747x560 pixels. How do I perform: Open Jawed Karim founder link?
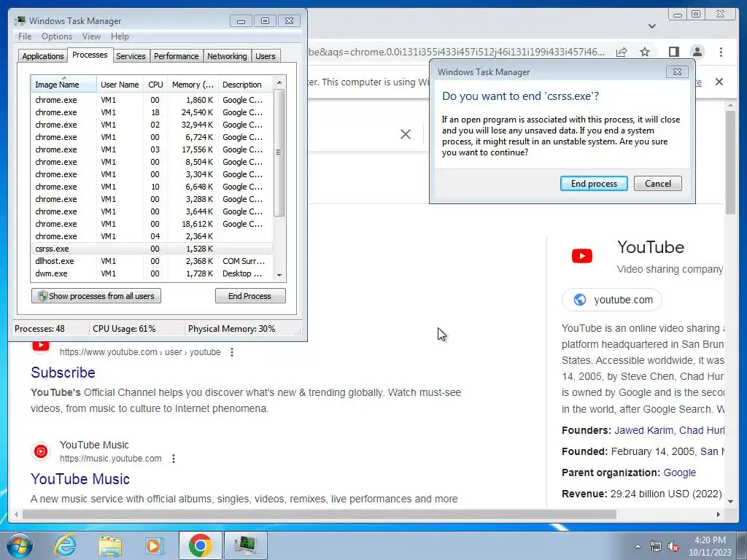tap(643, 430)
